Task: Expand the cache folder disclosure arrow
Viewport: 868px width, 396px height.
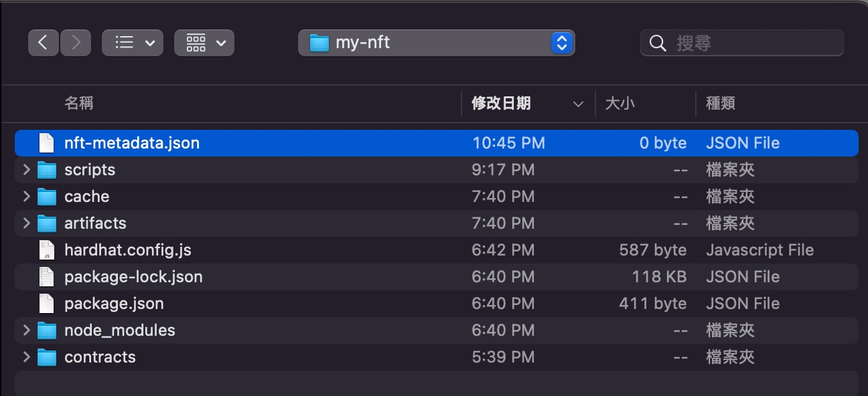Action: (x=26, y=197)
